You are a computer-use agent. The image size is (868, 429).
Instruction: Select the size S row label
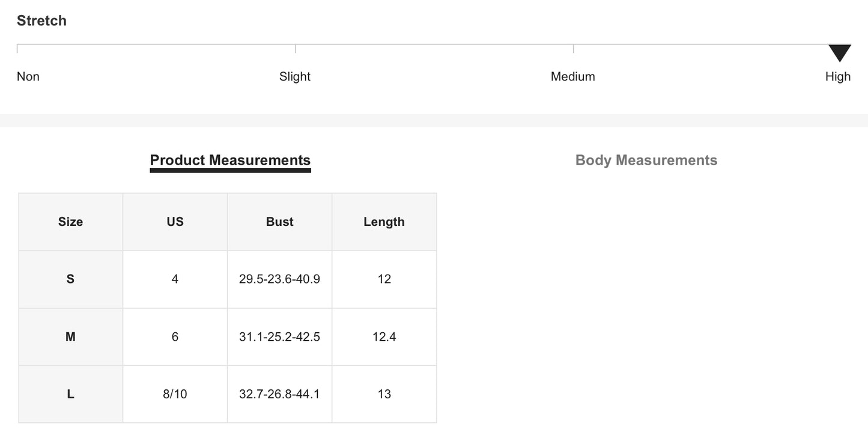point(70,279)
